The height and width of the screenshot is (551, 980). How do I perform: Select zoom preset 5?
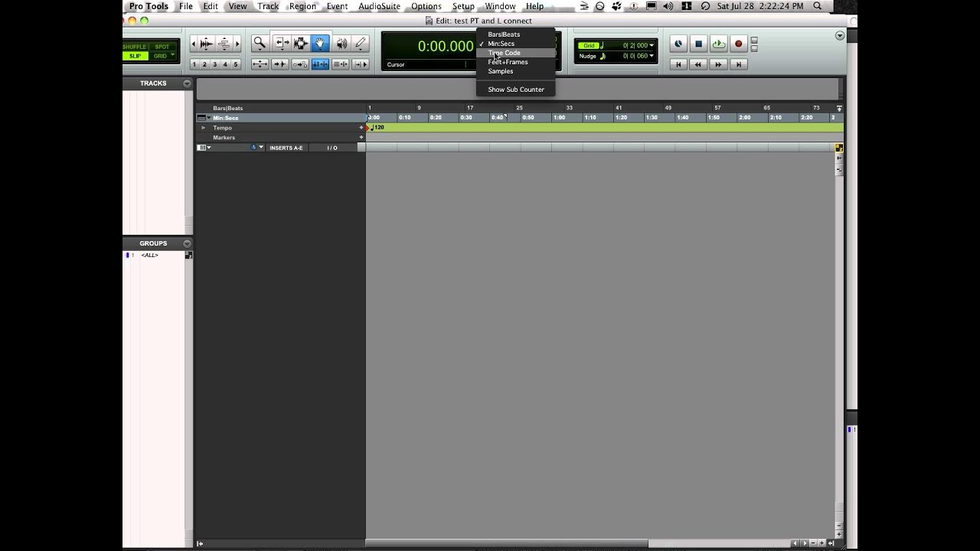[x=235, y=64]
